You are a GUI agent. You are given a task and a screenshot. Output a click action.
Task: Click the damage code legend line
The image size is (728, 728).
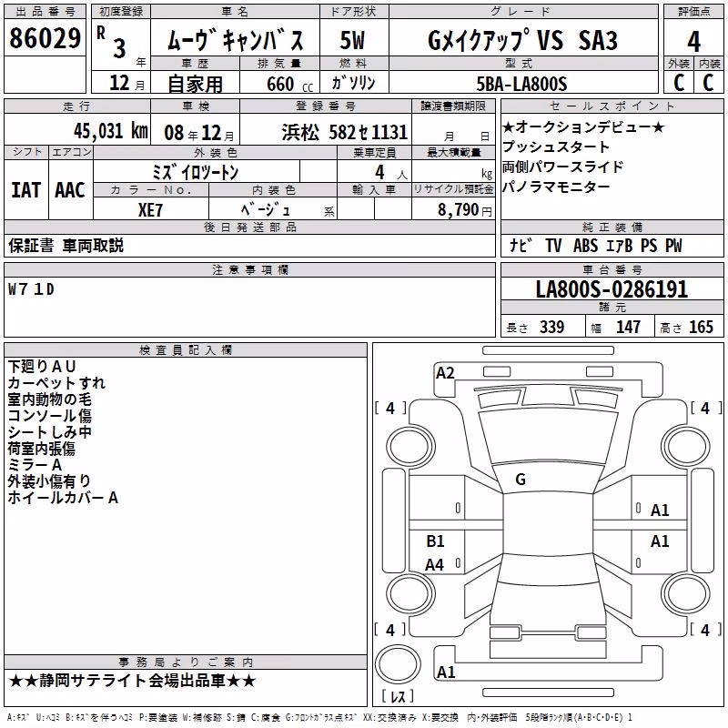pyautogui.click(x=320, y=717)
